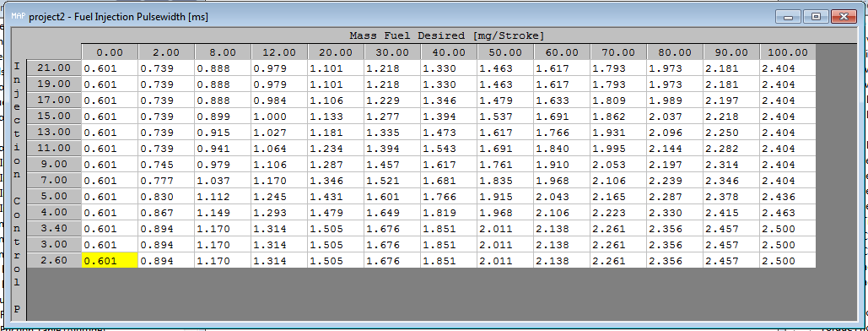
Task: Select the 4.00 row header
Action: tap(54, 213)
